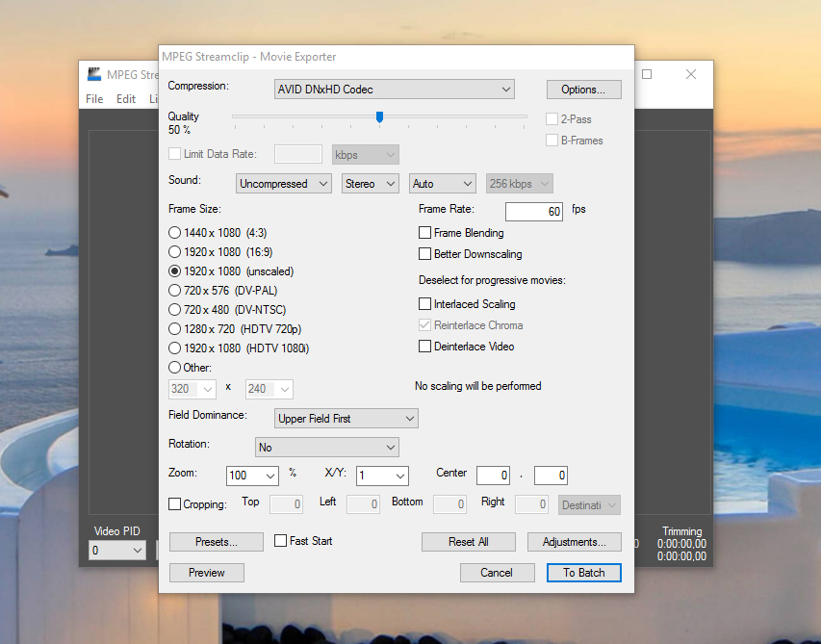
Task: Click the Preview button
Action: [207, 573]
